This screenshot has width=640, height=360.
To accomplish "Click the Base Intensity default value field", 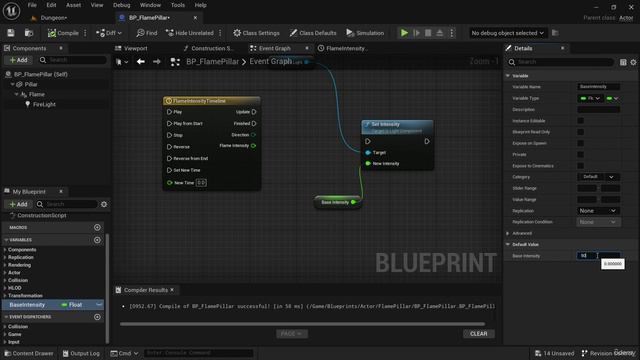I will click(x=598, y=256).
